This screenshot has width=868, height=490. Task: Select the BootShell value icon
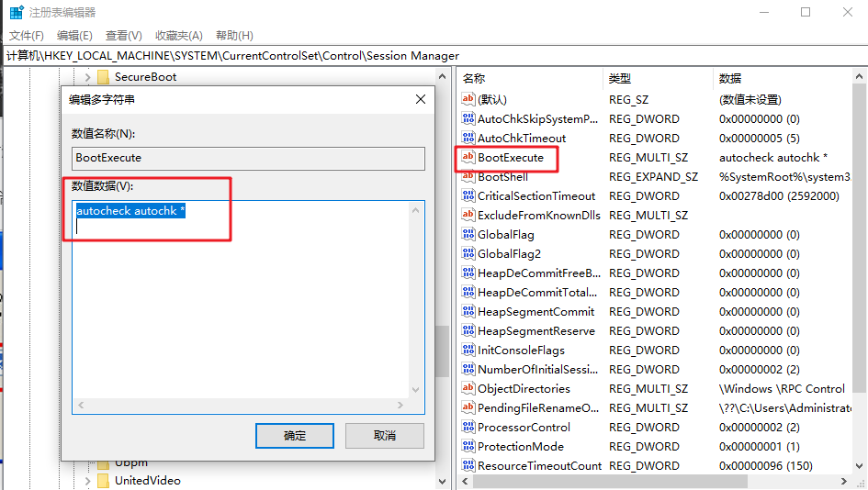tap(468, 177)
